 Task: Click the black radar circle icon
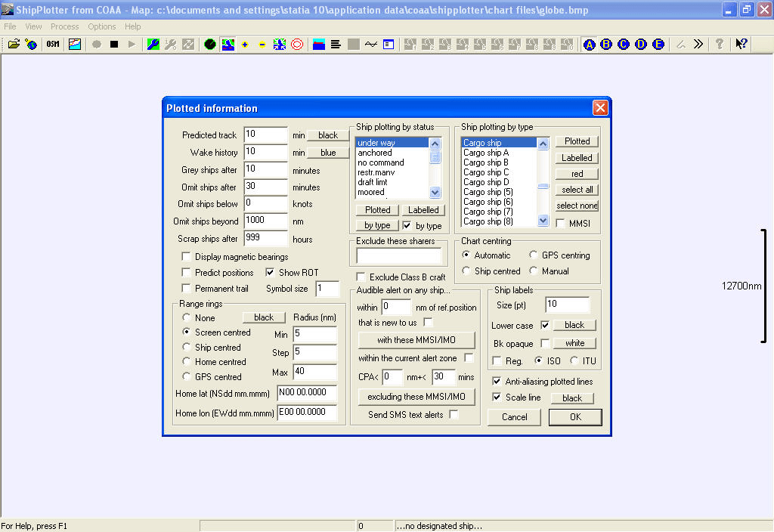210,45
